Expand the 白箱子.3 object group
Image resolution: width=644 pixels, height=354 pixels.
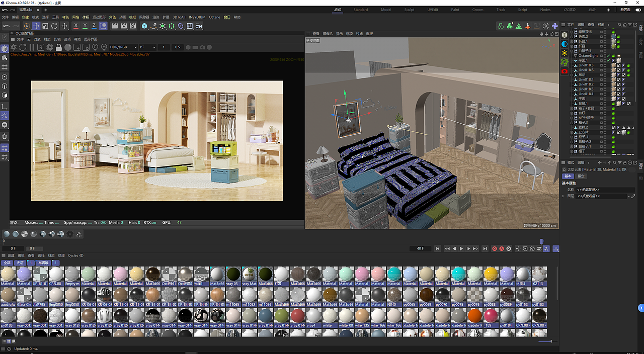point(571,51)
